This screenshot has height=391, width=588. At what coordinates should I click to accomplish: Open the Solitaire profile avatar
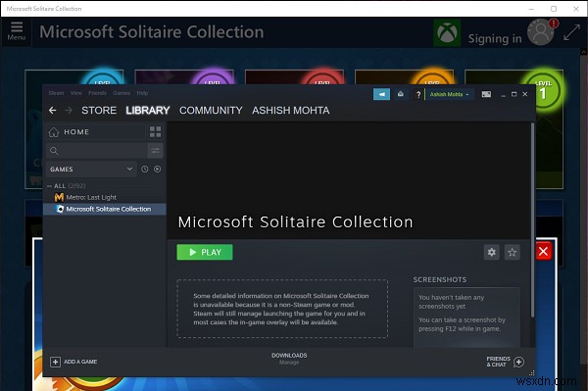tap(540, 32)
